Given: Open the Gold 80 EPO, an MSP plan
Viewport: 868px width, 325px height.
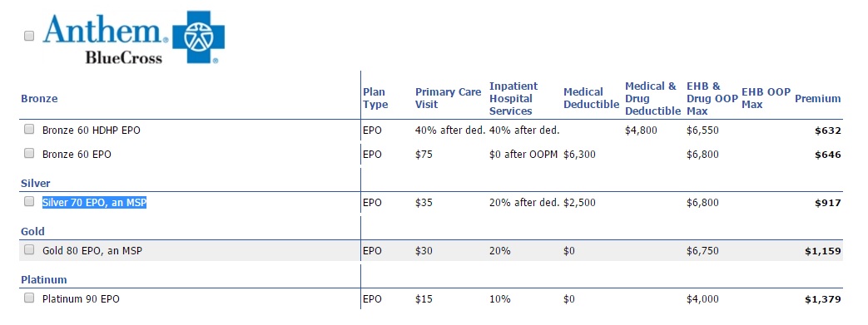Looking at the screenshot, I should click(92, 251).
